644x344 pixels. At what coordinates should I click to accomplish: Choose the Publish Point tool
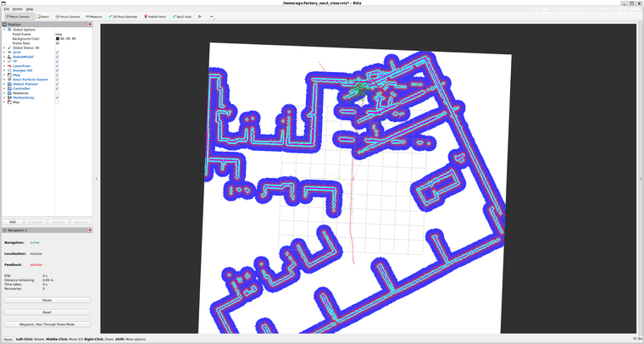pos(155,17)
